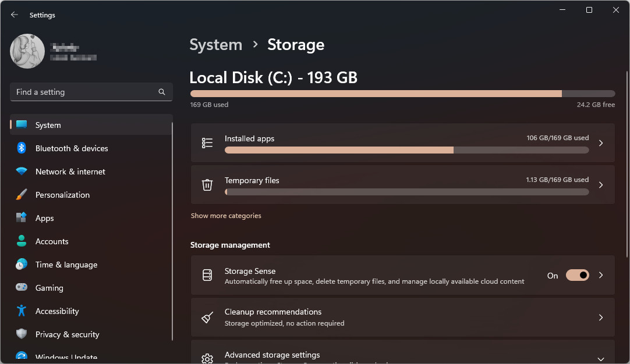Click the Bluetooth icon in sidebar
The image size is (630, 364).
click(22, 148)
